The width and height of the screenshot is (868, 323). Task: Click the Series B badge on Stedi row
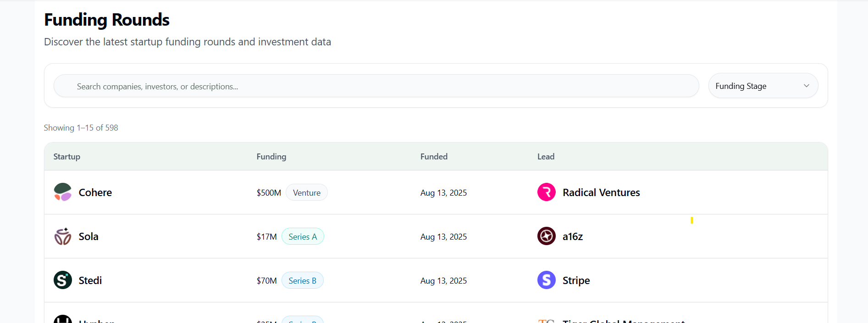(303, 281)
